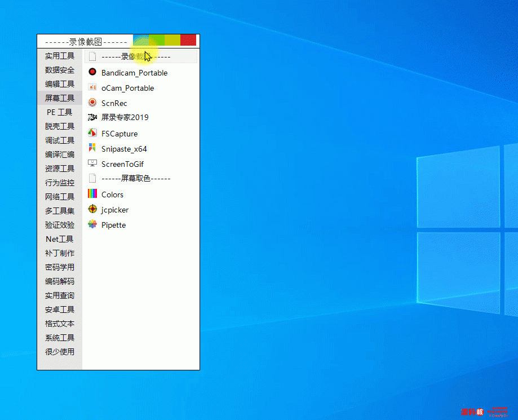Open the 编辑工具 category
The height and width of the screenshot is (420, 518).
tap(60, 84)
